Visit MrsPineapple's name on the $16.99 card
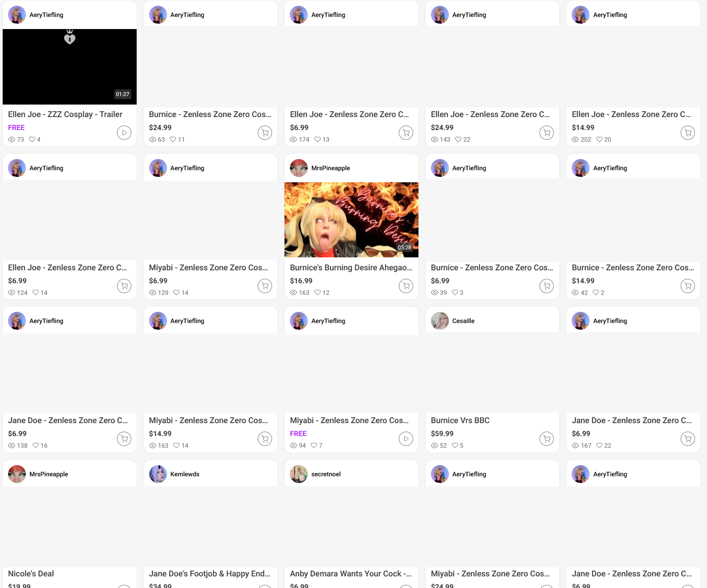The image size is (707, 588). click(x=330, y=168)
